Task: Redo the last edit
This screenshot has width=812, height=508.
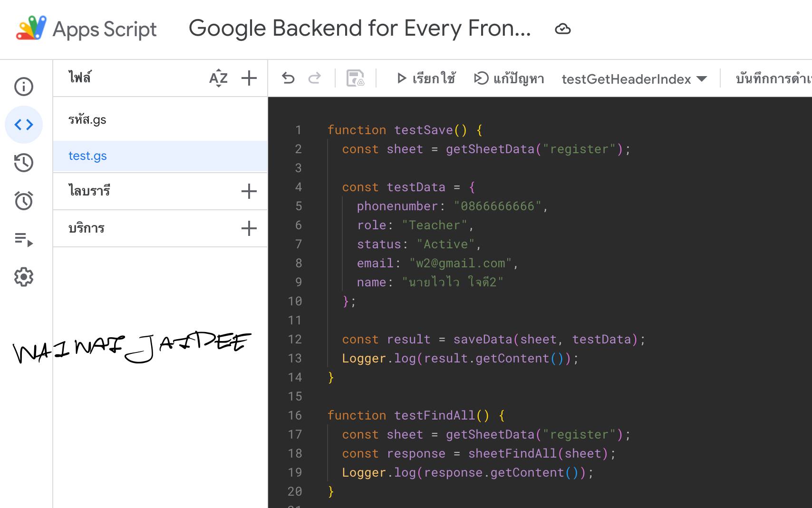Action: (315, 78)
